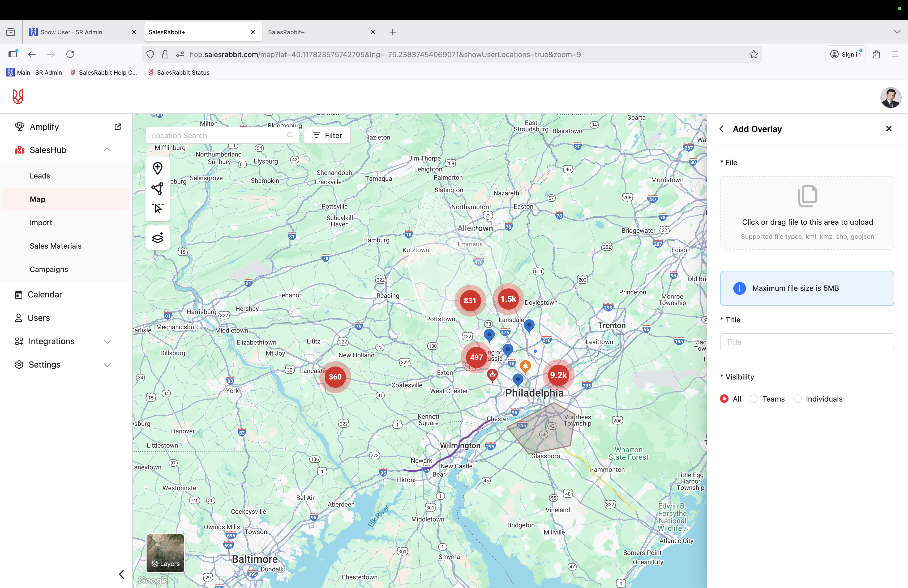Select the add pin tool on the map
Viewport: 908px width, 588px height.
(x=157, y=168)
